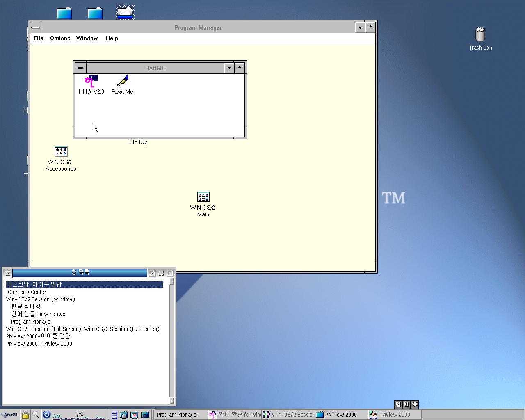
Task: Open the File menu
Action: pyautogui.click(x=39, y=39)
